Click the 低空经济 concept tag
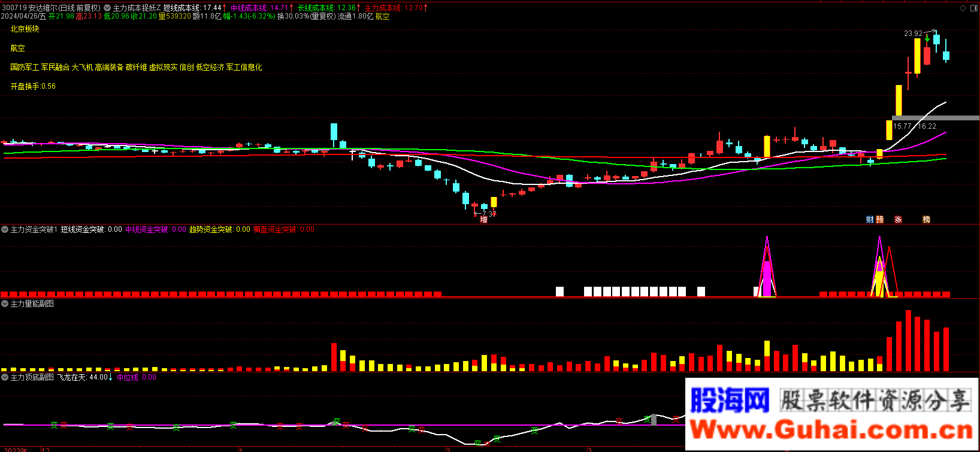 click(x=210, y=68)
